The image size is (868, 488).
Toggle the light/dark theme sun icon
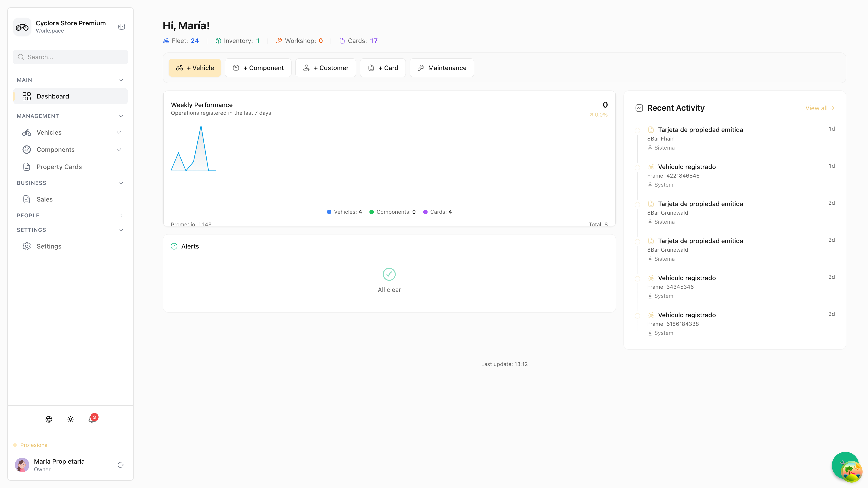(70, 419)
